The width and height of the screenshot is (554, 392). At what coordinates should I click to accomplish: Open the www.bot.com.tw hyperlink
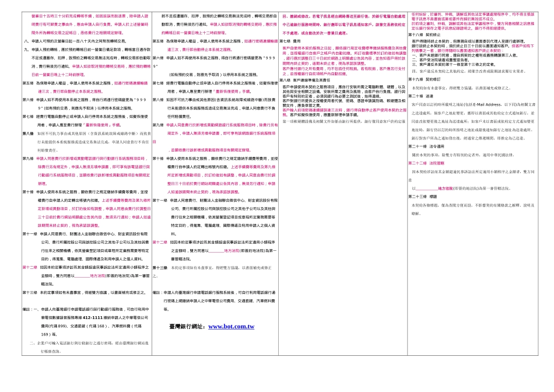point(231,327)
